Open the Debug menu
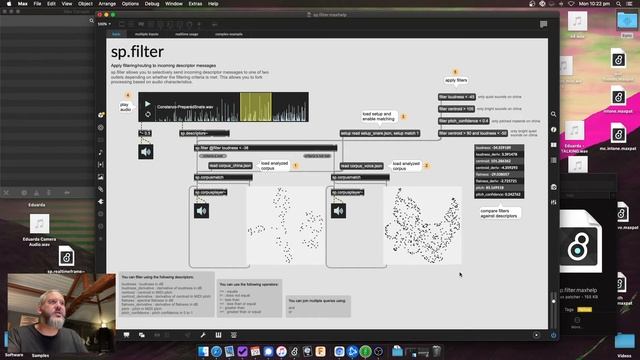Screen dimensions: 640x360 coord(152,4)
